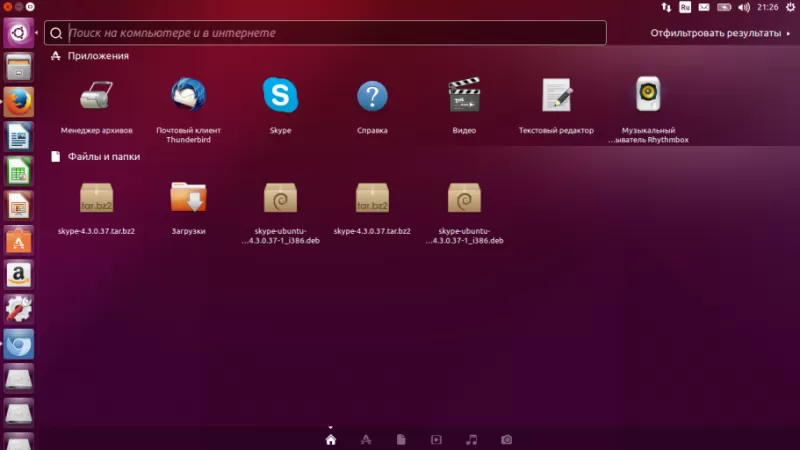Image resolution: width=800 pixels, height=450 pixels.
Task: Open network indicator in top panel
Action: 666,7
